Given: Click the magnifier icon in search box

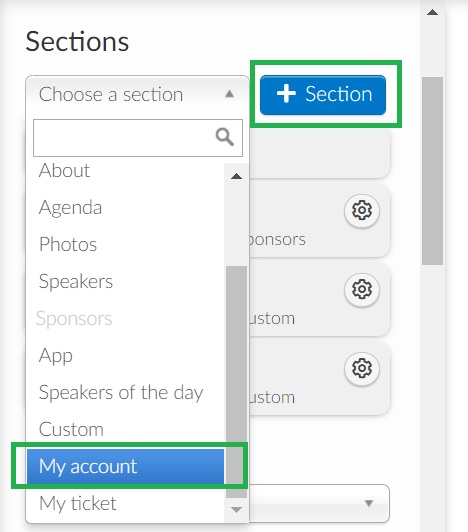Looking at the screenshot, I should pos(225,137).
